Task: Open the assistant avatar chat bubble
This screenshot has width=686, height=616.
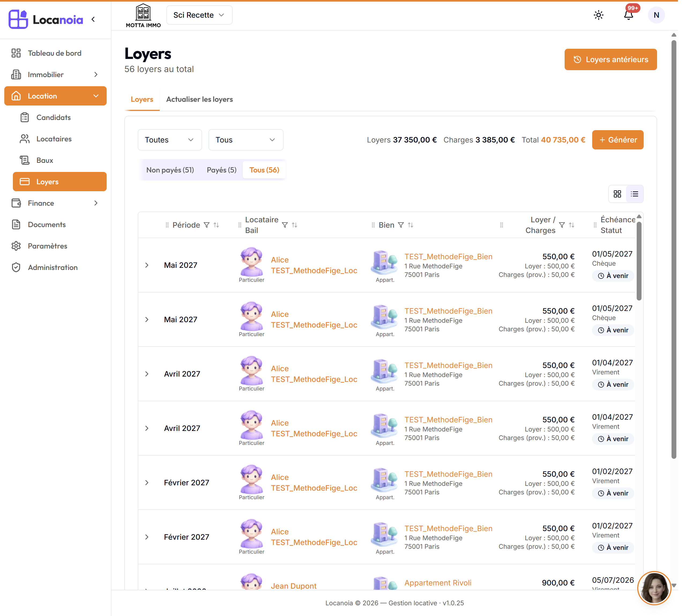Action: (654, 588)
